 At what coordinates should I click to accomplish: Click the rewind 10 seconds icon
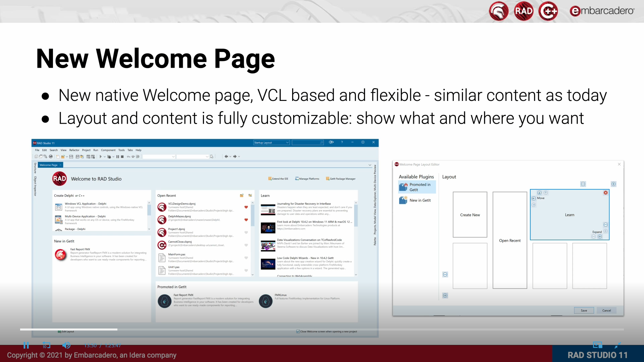click(46, 345)
